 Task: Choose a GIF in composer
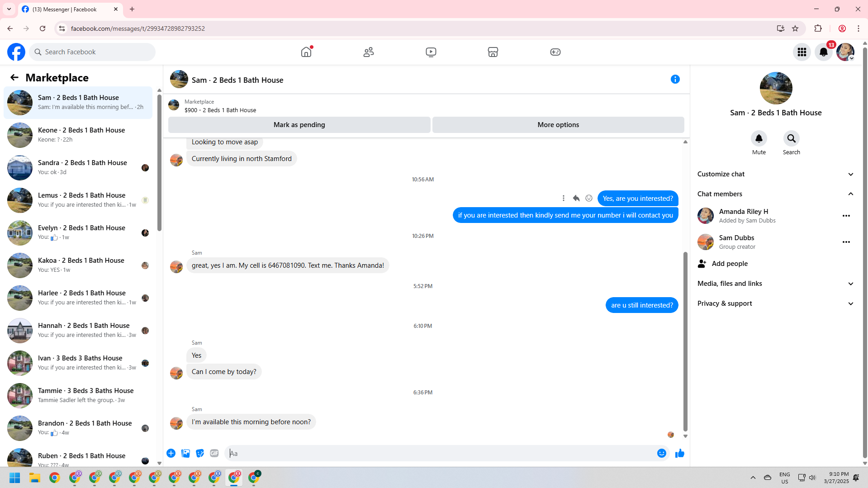click(214, 453)
